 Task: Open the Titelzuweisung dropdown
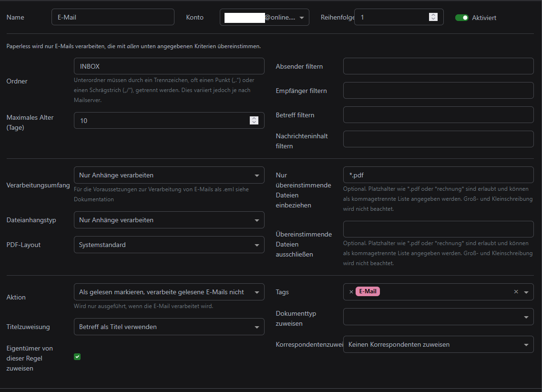pos(169,327)
